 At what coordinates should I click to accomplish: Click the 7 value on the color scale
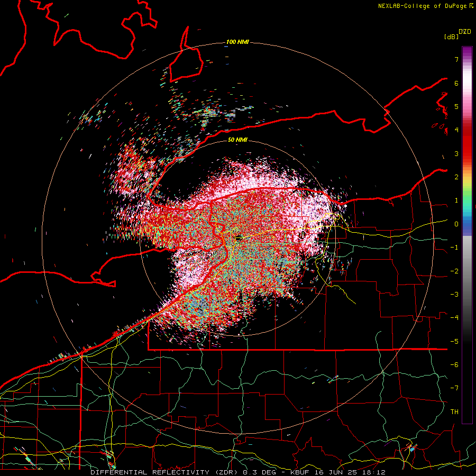(456, 59)
